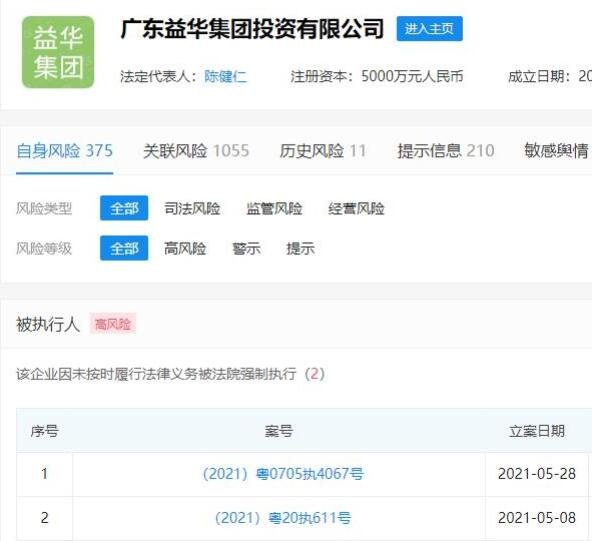Filter risk type by 司法风险
Screen dimensions: 601x541
[192, 209]
